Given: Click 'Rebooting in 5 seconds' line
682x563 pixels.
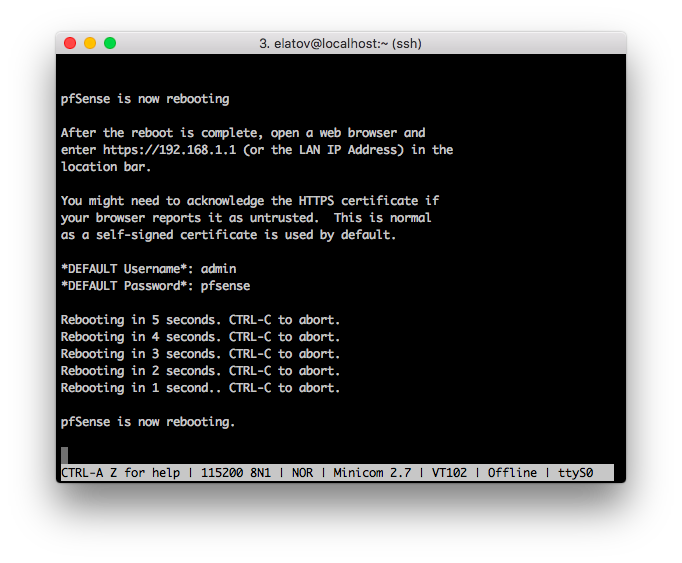Looking at the screenshot, I should point(200,320).
